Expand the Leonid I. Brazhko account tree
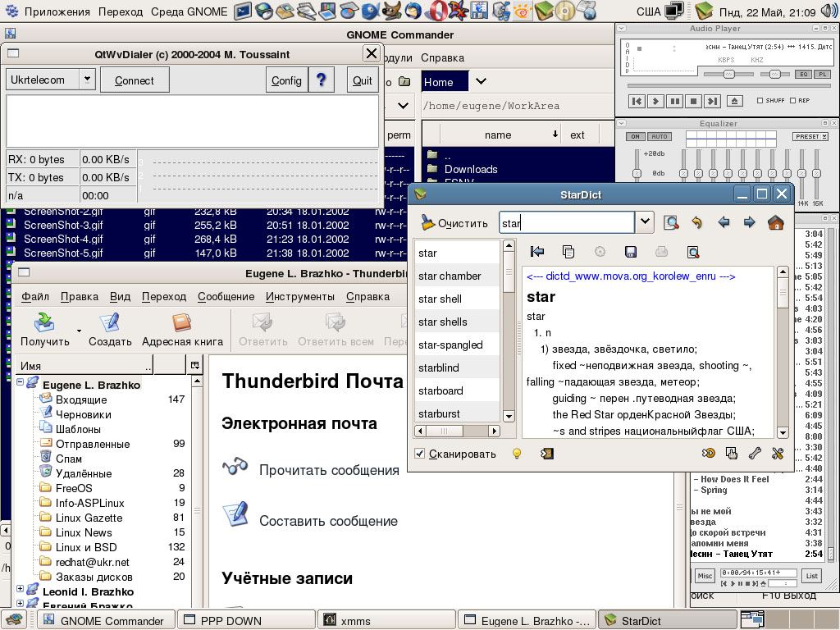 click(20, 588)
